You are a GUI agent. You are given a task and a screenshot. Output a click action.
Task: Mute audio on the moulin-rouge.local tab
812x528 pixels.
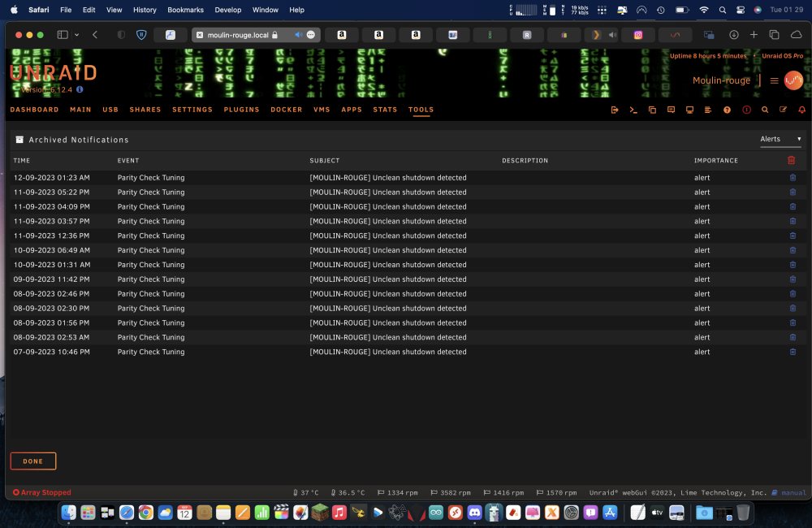299,35
